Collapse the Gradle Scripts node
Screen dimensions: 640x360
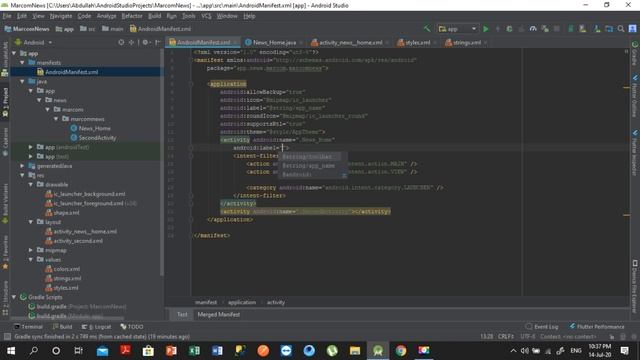pos(14,297)
